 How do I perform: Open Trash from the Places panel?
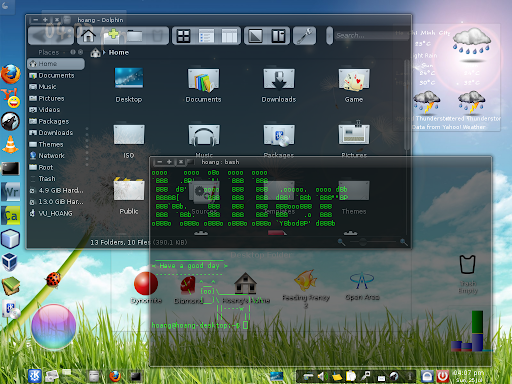point(56,179)
